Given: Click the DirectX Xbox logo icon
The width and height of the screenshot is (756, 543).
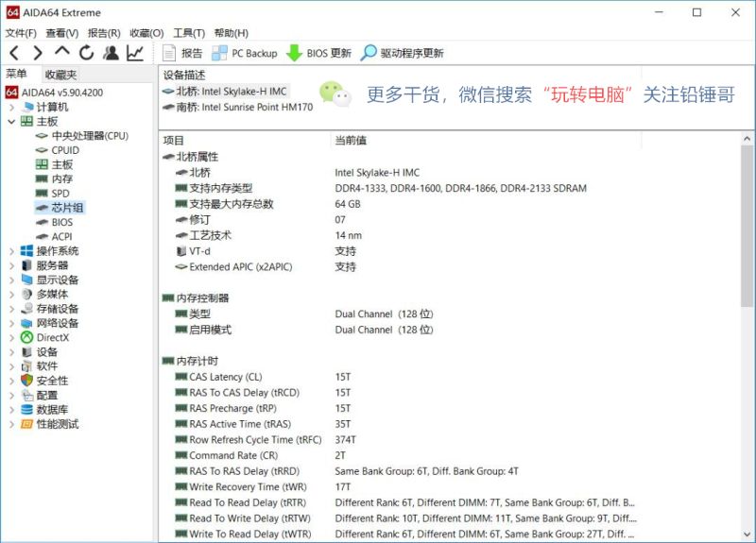Looking at the screenshot, I should (27, 338).
